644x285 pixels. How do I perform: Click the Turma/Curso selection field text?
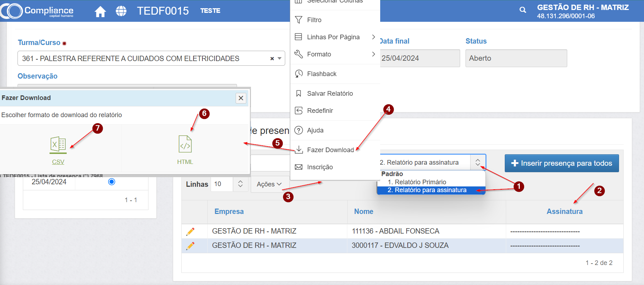tap(131, 59)
